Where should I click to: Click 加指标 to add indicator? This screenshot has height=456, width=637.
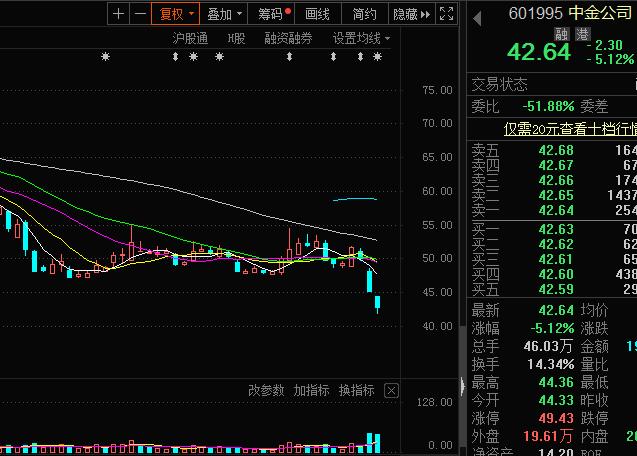[312, 391]
